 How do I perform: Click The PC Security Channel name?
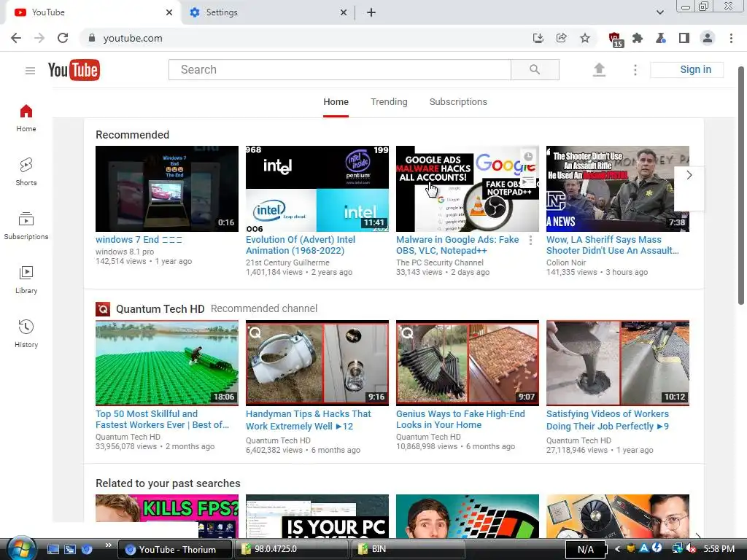tap(439, 262)
